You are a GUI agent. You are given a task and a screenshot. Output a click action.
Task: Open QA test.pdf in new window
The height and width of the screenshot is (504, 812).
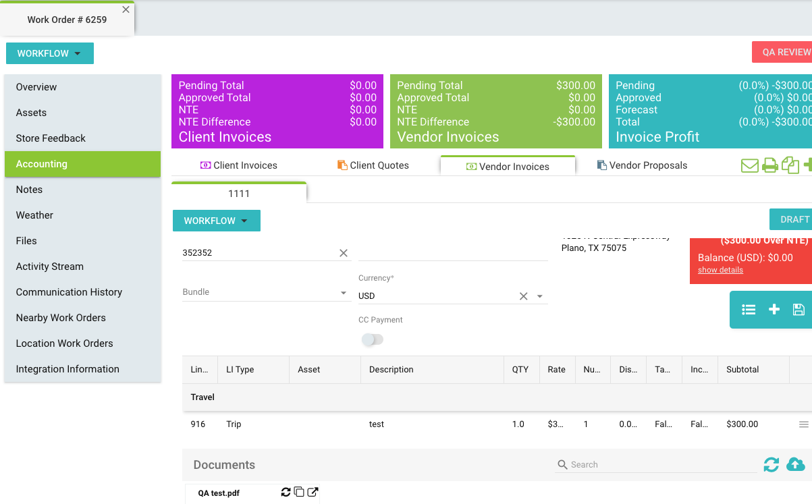coord(313,493)
